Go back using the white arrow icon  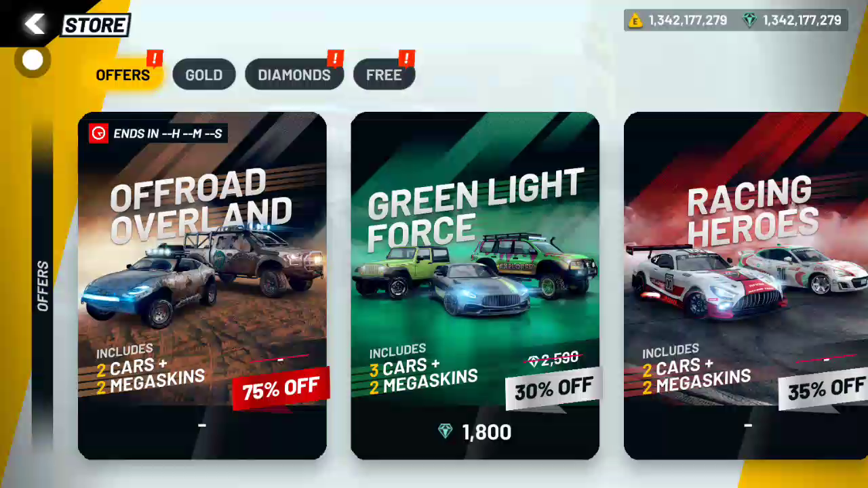(34, 24)
